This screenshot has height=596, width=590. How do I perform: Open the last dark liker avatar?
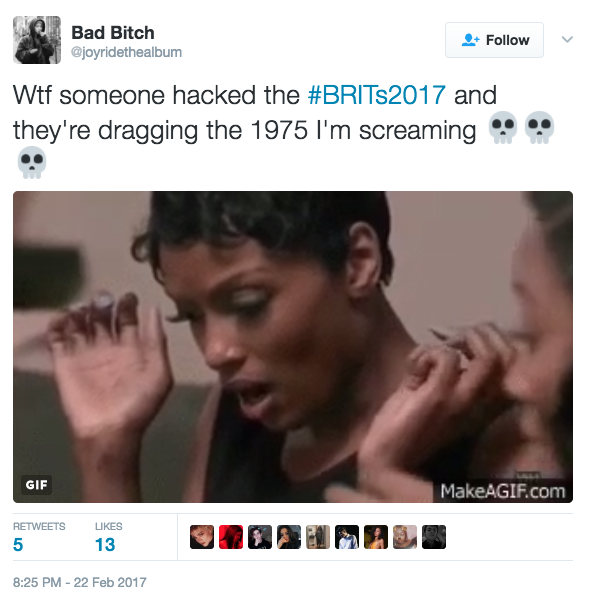434,537
